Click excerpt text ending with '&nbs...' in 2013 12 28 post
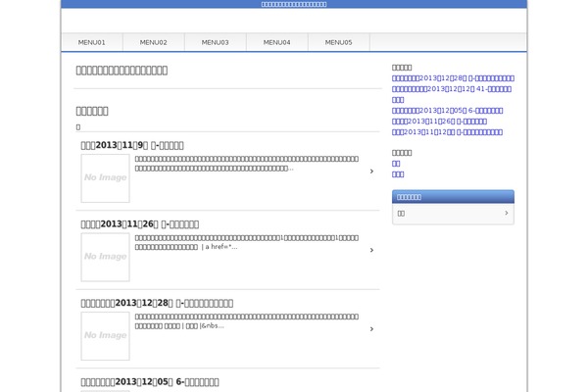Screen dimensions: 588x392 tap(246, 321)
